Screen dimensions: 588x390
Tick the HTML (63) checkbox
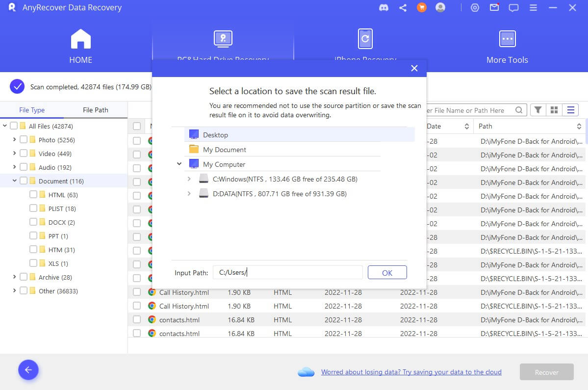click(x=33, y=195)
